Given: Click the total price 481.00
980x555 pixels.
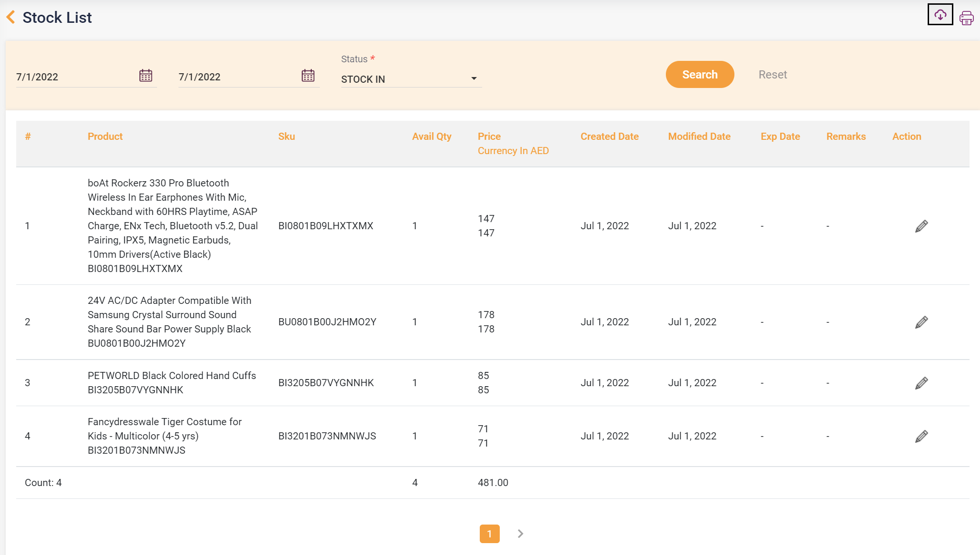Looking at the screenshot, I should (493, 483).
